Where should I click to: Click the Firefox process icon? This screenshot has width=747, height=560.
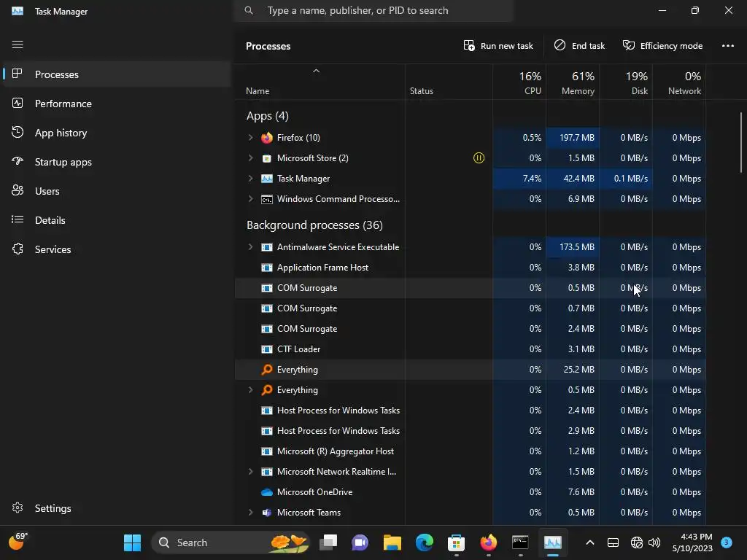(267, 138)
